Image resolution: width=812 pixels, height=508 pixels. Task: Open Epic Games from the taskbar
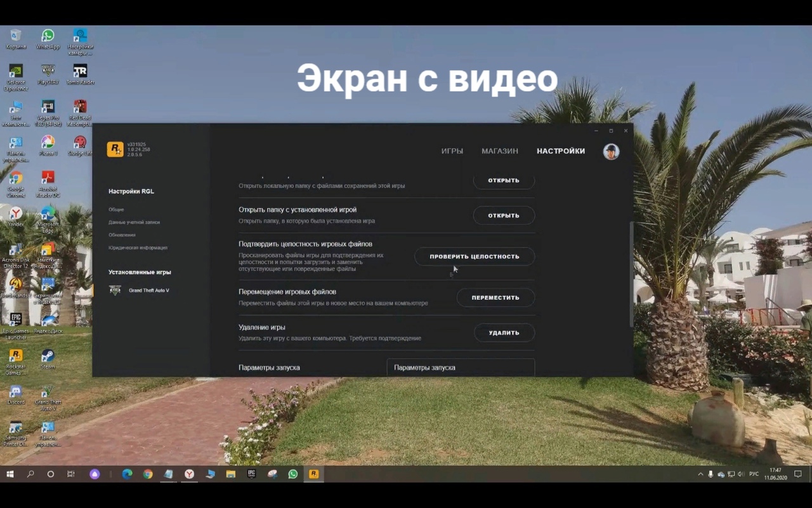[x=252, y=474]
